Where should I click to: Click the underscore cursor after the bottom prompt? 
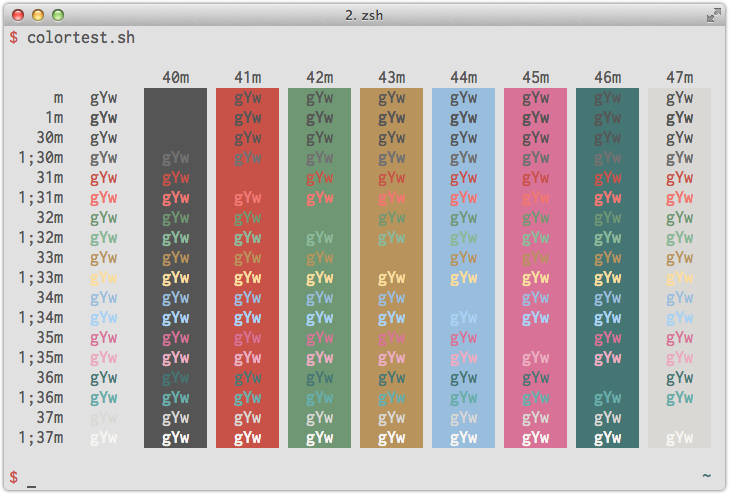pos(31,486)
